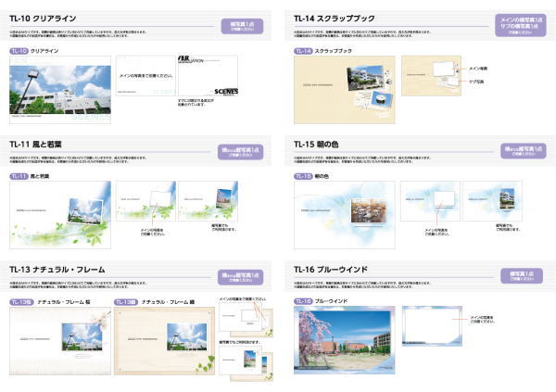Open the large TL-11 green leaves thumbnail
556x392 pixels.
[x=60, y=215]
